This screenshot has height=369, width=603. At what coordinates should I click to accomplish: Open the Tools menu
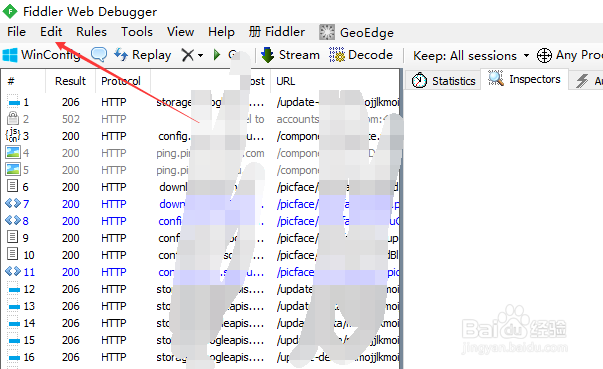click(137, 32)
